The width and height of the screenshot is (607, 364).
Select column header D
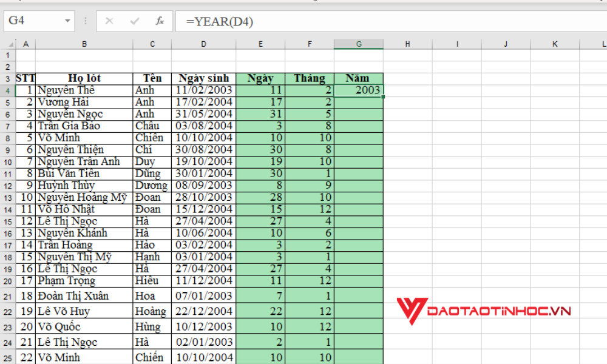click(204, 43)
